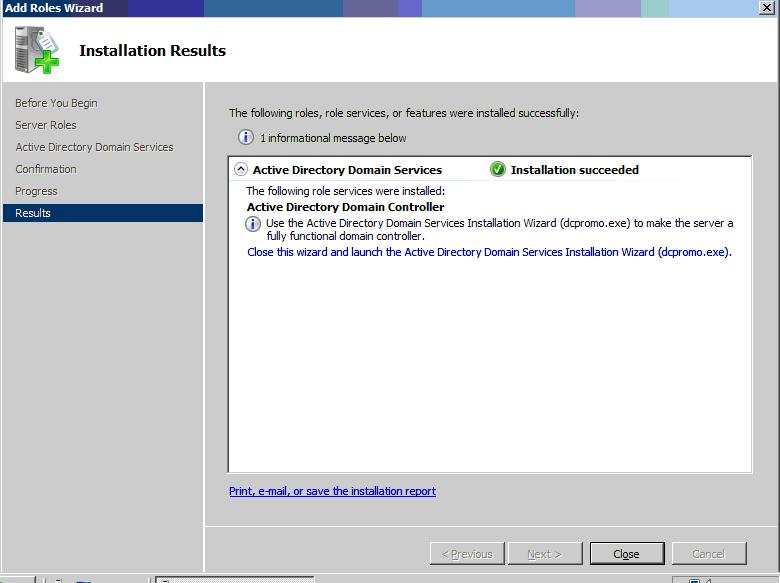
Task: Select the highlighted Results step
Action: coord(33,213)
